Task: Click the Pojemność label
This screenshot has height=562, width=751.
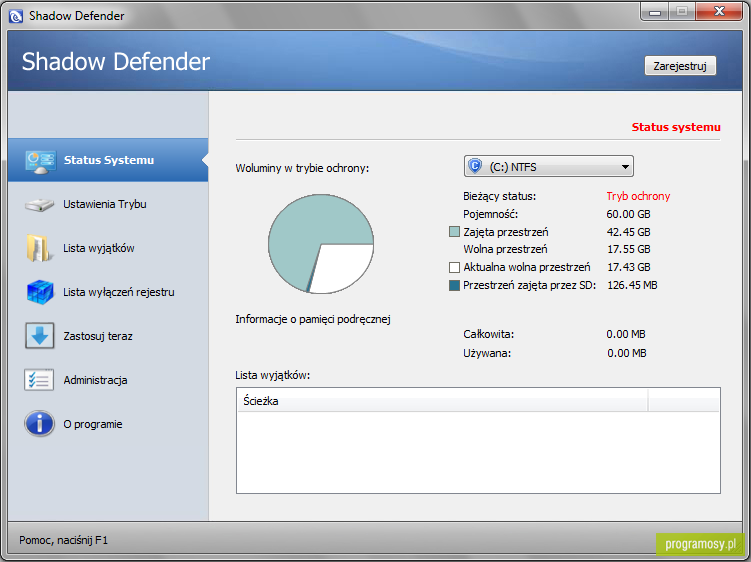Action: pyautogui.click(x=490, y=214)
